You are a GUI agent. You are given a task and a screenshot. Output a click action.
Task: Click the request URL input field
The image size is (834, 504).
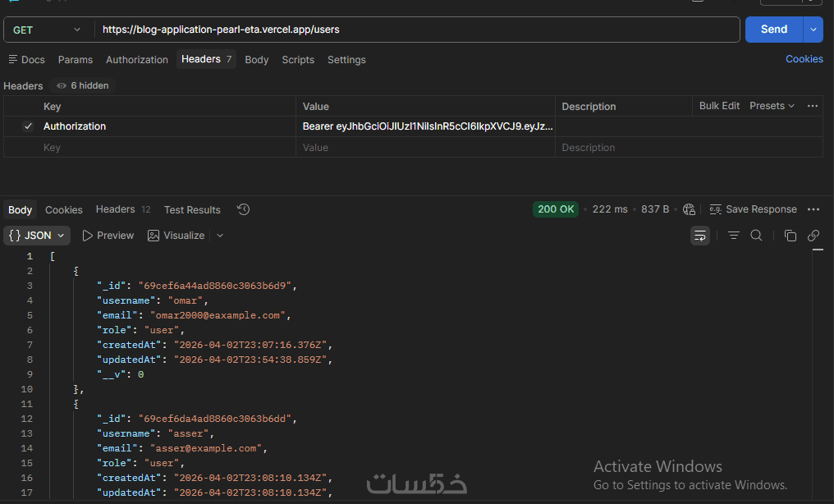point(417,30)
